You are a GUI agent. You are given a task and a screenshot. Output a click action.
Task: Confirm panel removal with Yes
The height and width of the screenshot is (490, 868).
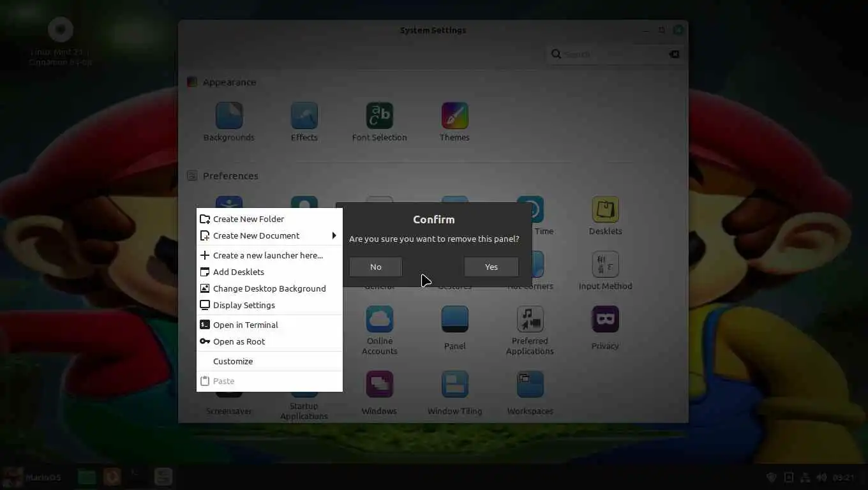[491, 267]
